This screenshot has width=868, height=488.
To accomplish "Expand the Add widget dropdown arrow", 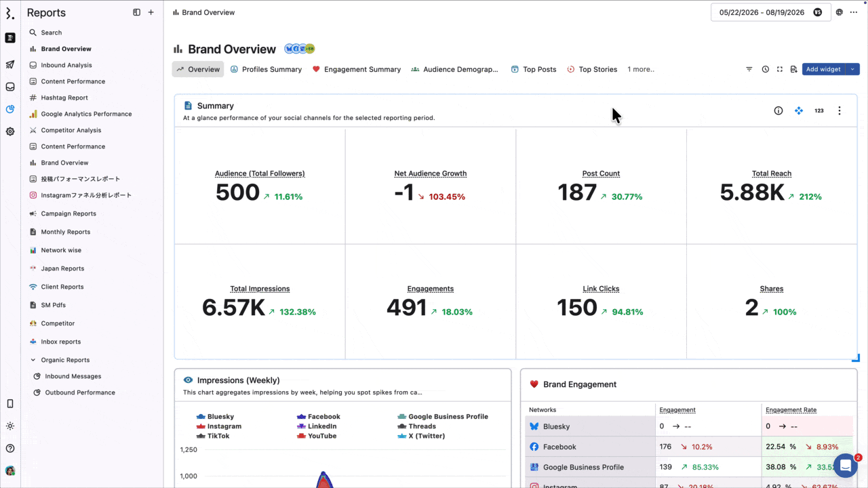I will tap(853, 69).
